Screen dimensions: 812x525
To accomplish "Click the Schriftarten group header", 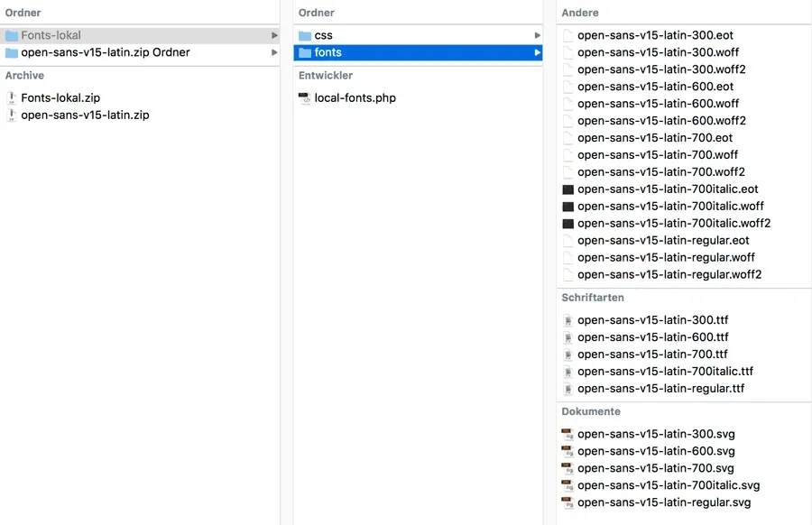I will coord(593,298).
